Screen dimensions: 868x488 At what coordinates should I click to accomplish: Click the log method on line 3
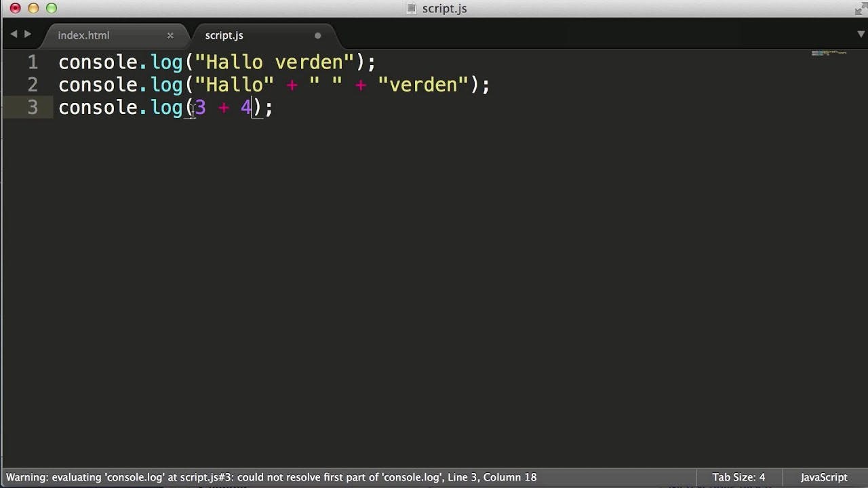[x=167, y=107]
